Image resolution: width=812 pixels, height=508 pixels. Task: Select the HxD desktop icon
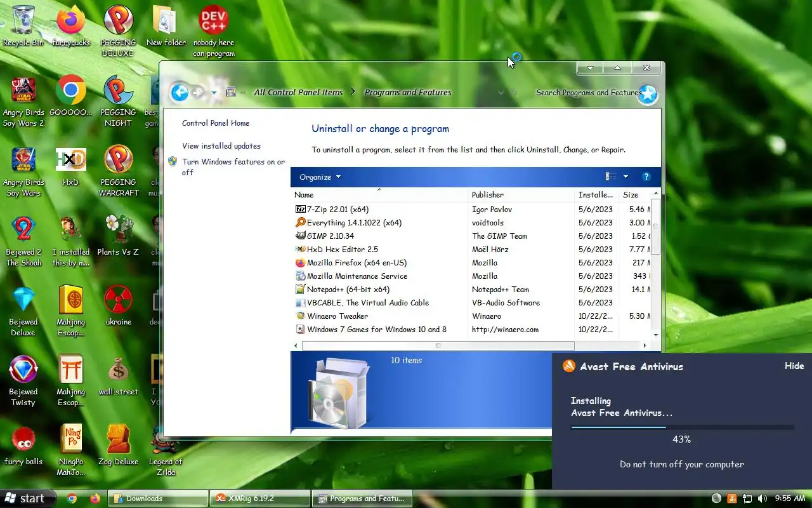click(70, 166)
